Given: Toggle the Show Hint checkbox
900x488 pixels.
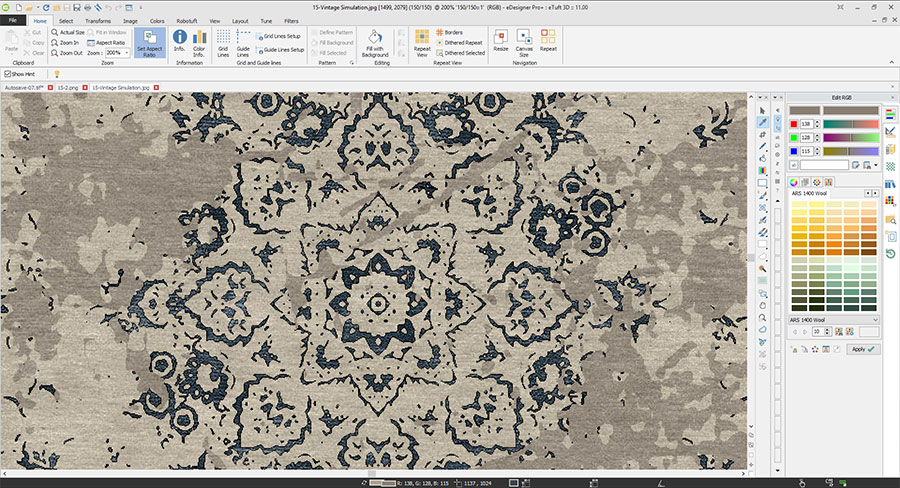Looking at the screenshot, I should 8,73.
